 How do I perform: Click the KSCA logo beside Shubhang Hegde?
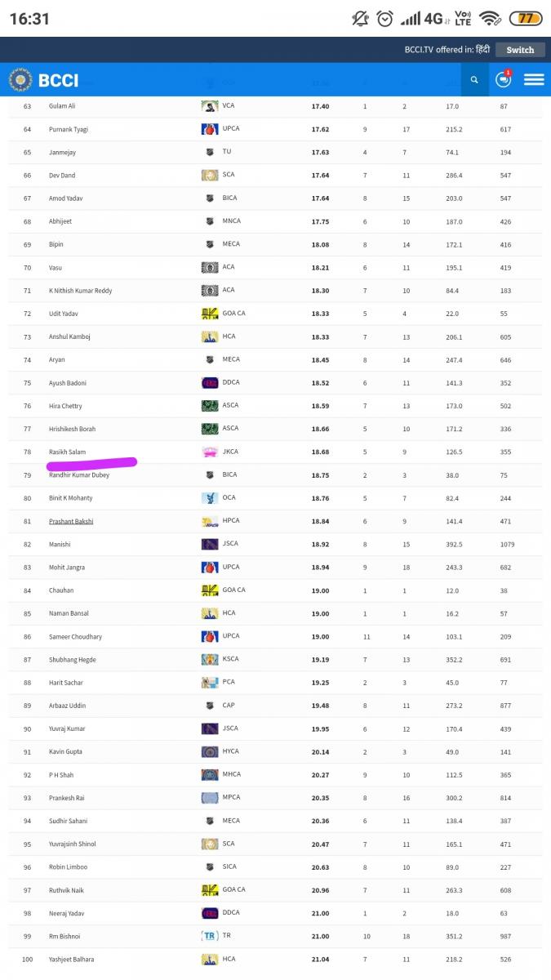pos(210,659)
